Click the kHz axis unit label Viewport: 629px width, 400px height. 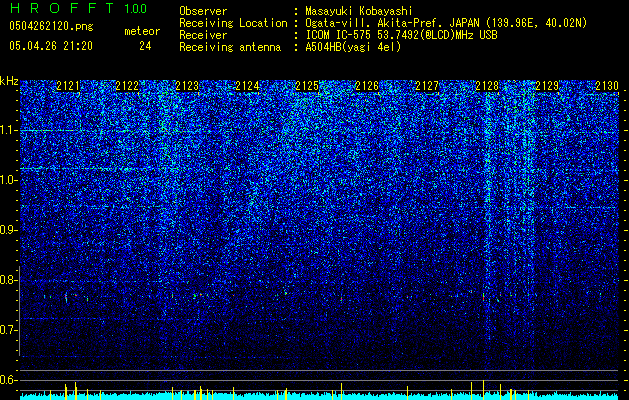(9, 81)
